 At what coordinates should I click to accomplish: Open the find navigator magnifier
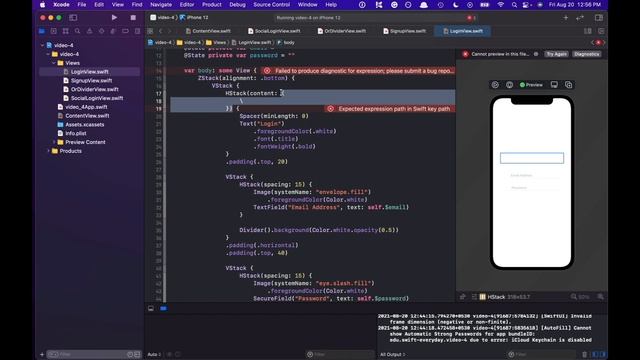tap(77, 31)
